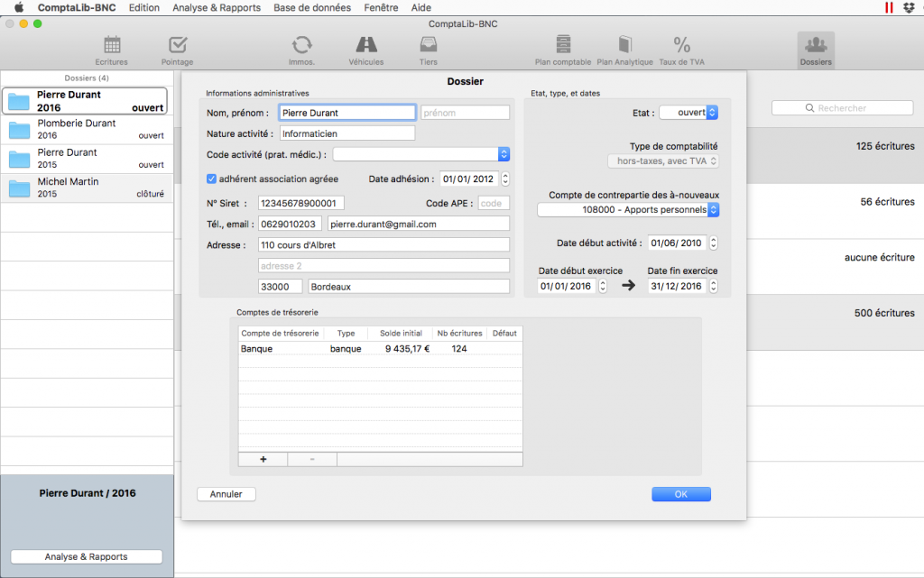The image size is (924, 578).
Task: Click the Code APE input field
Action: click(494, 203)
